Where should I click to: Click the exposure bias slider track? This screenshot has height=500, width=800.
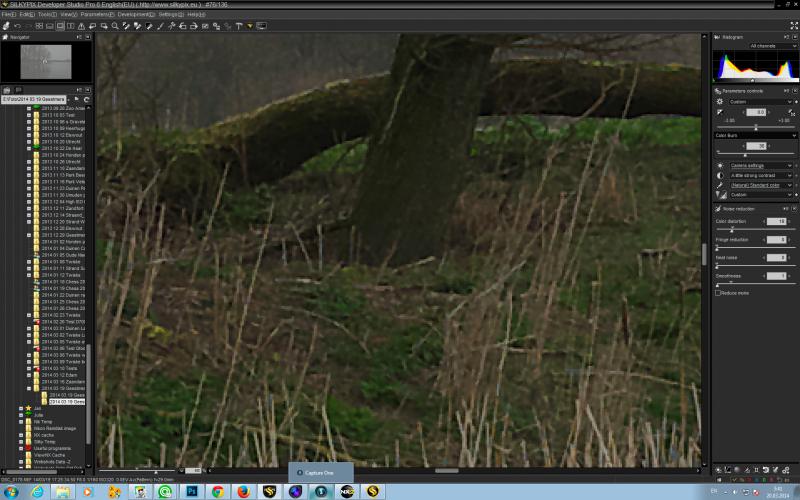coord(756,127)
